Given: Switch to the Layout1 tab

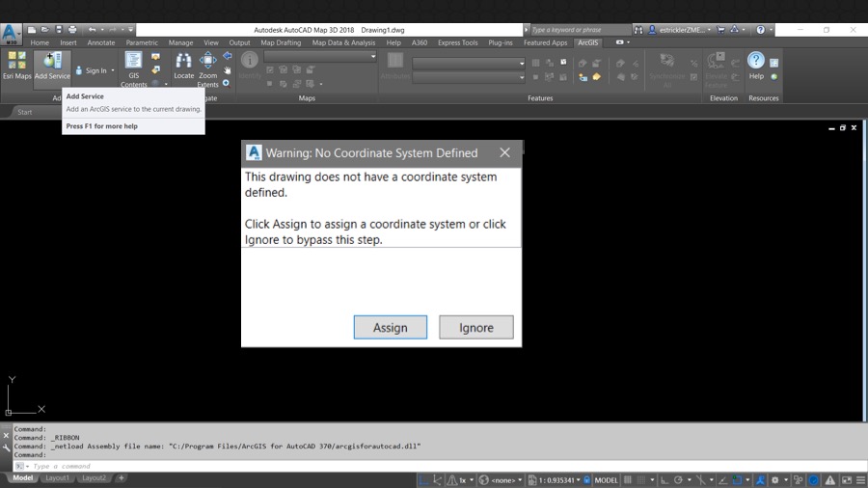Looking at the screenshot, I should [57, 478].
